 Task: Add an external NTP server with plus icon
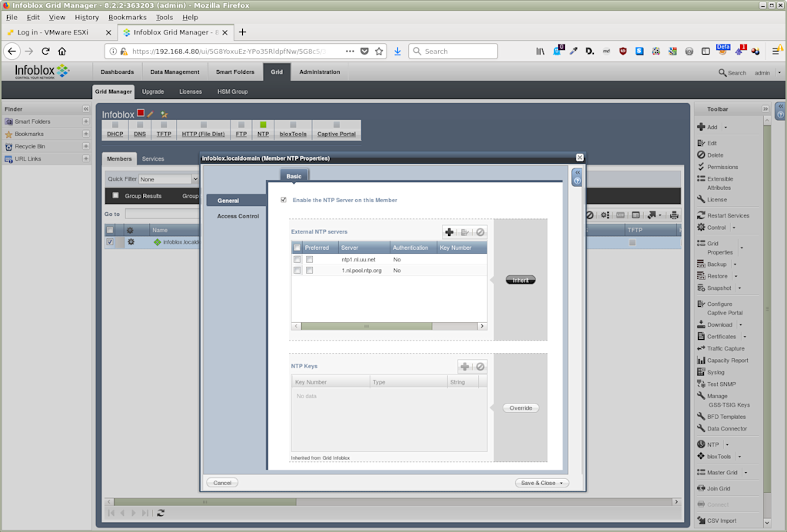[449, 232]
